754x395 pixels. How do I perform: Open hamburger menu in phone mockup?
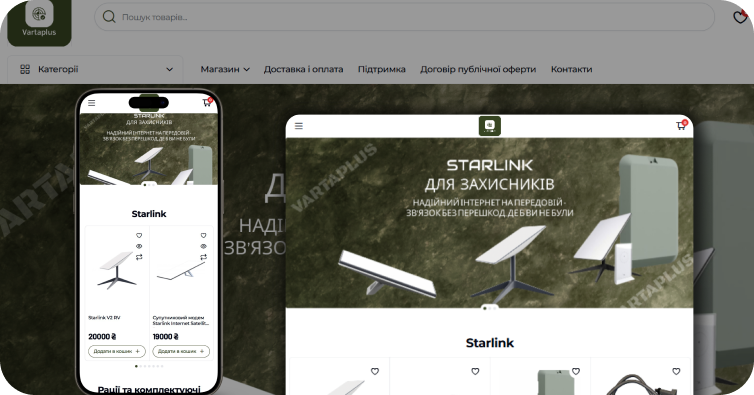(92, 102)
